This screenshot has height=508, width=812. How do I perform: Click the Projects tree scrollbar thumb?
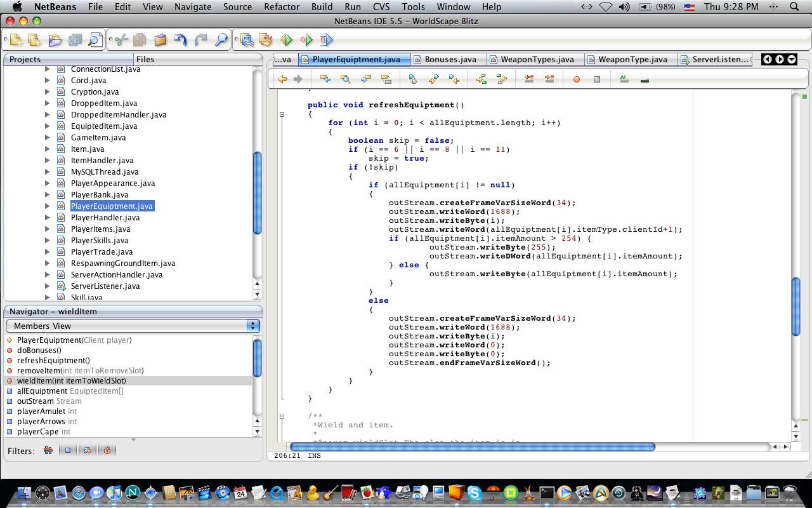coord(258,194)
